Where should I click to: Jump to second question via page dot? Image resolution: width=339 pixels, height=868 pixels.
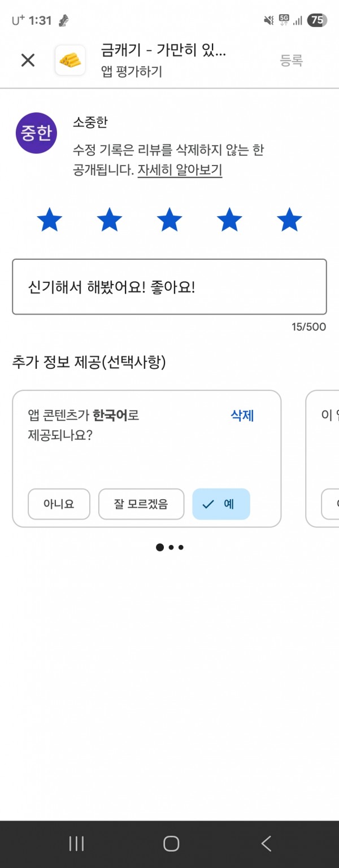click(x=171, y=547)
